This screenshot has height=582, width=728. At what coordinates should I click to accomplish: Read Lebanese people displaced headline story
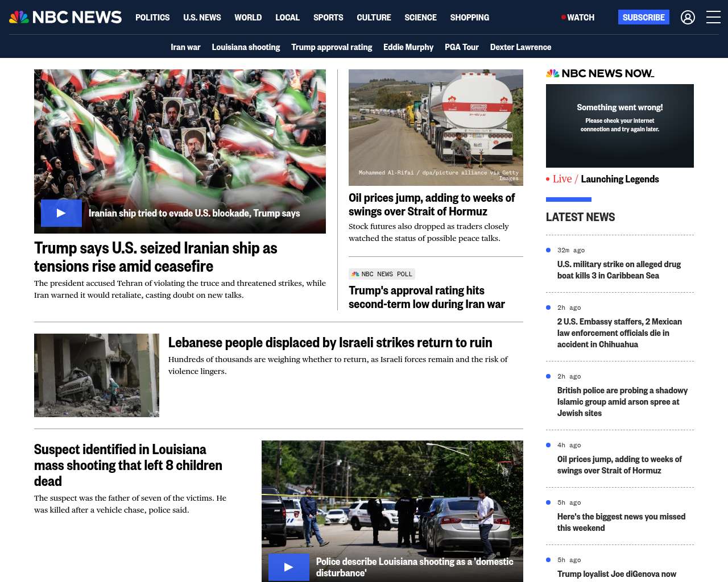330,343
